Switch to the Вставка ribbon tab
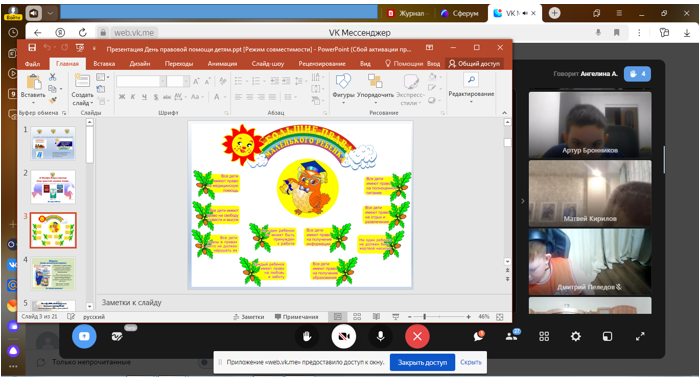This screenshot has height=377, width=699. [x=104, y=64]
